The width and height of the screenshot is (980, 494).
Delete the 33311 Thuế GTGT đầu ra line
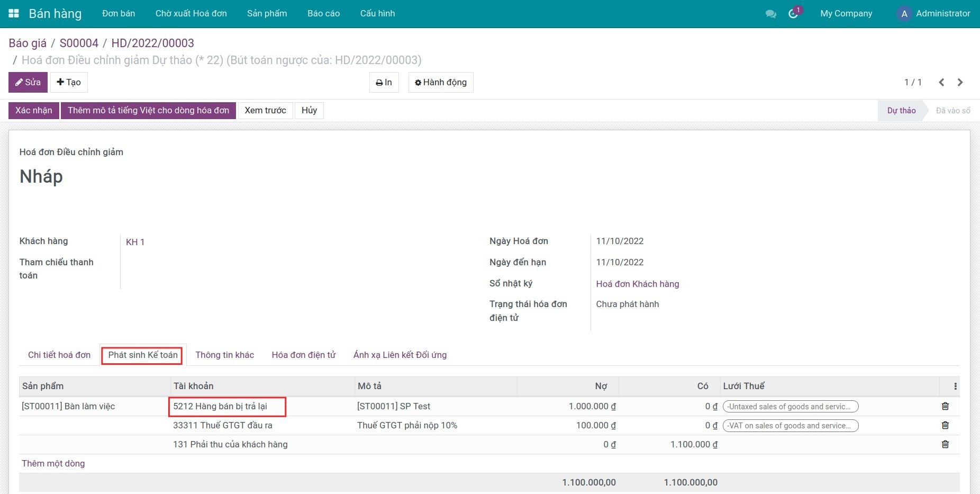pos(945,425)
